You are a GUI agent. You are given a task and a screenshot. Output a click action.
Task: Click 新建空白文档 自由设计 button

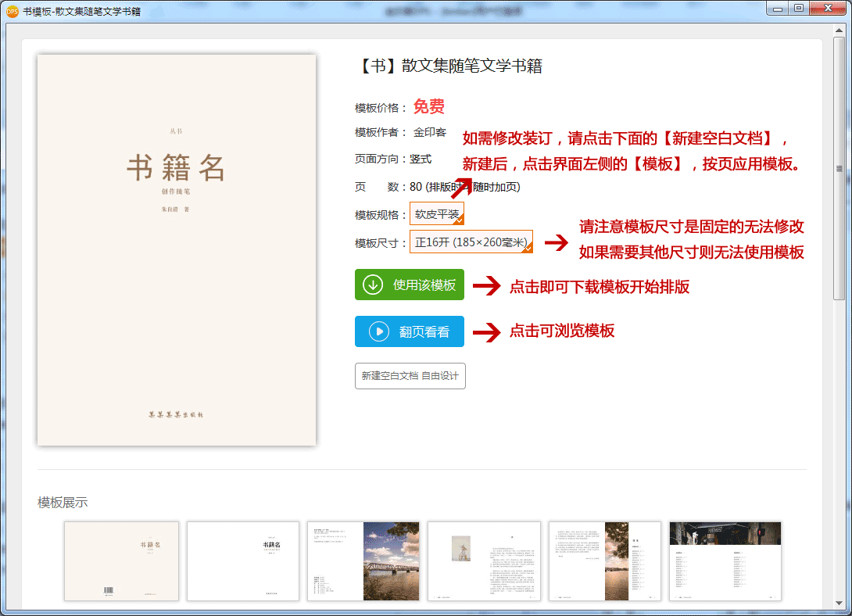410,376
